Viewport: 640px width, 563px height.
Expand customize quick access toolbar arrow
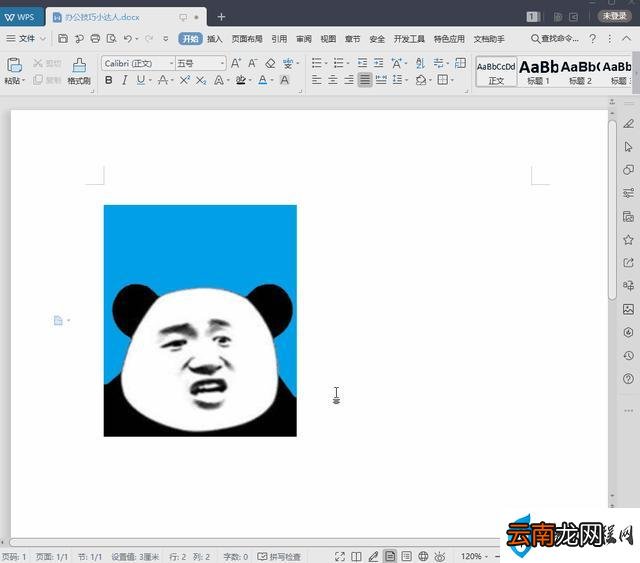[165, 39]
